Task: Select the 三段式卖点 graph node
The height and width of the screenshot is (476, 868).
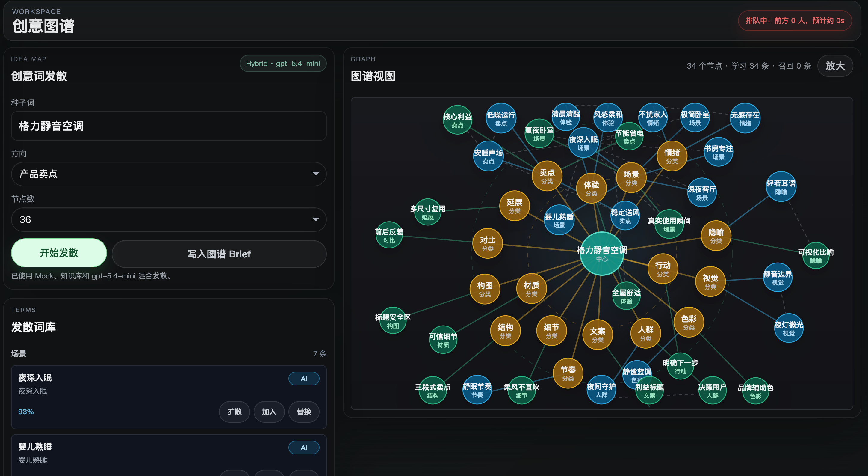Action: click(433, 390)
